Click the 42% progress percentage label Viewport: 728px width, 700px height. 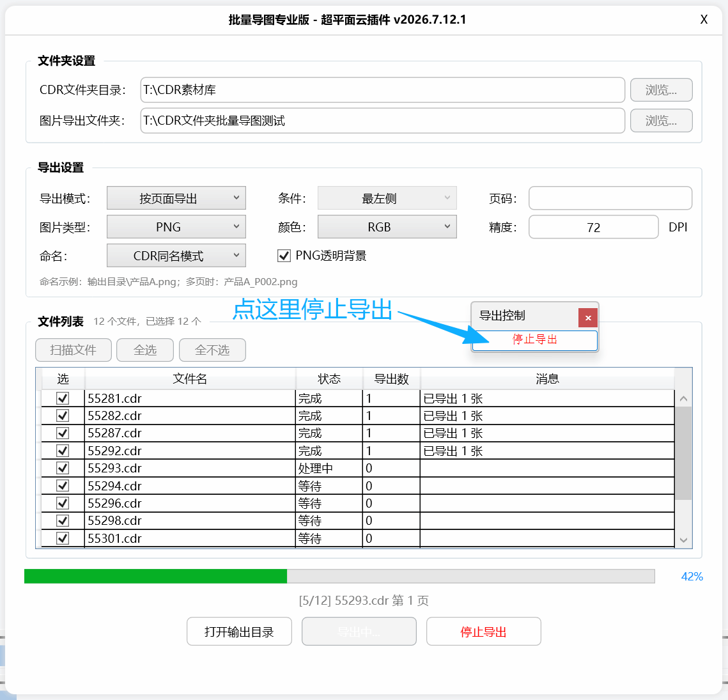(x=692, y=577)
